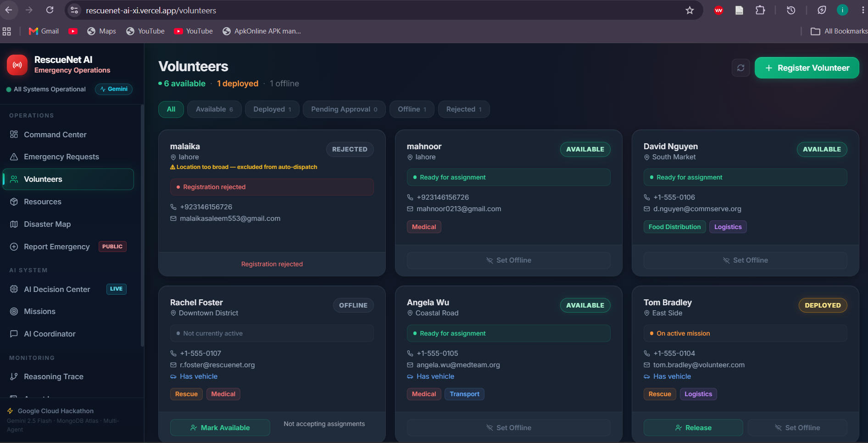Open Reasoning Trace in sidebar

pos(68,376)
